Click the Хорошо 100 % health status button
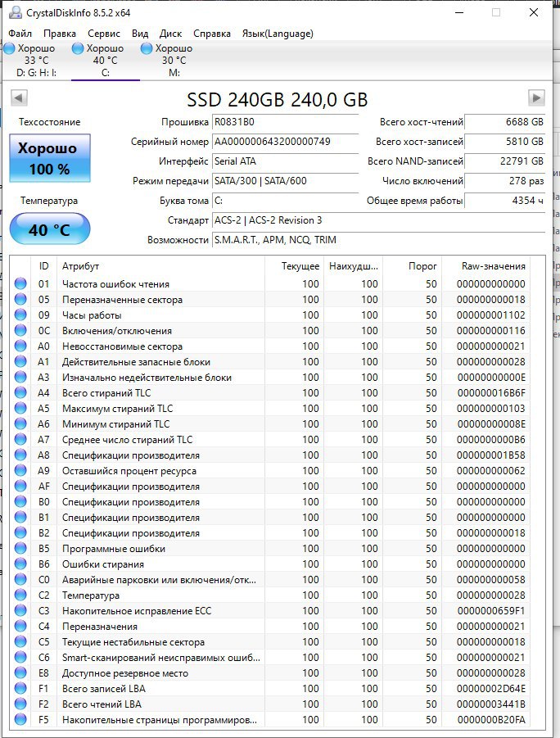 tap(50, 158)
